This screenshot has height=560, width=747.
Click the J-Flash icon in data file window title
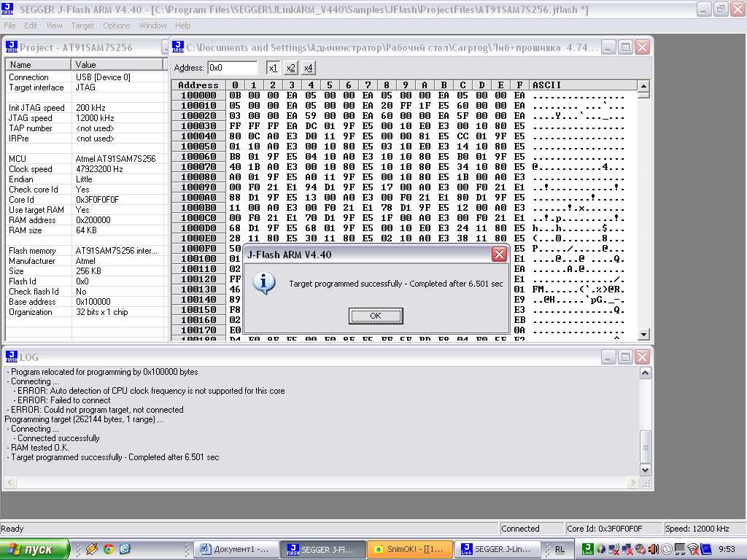[178, 47]
